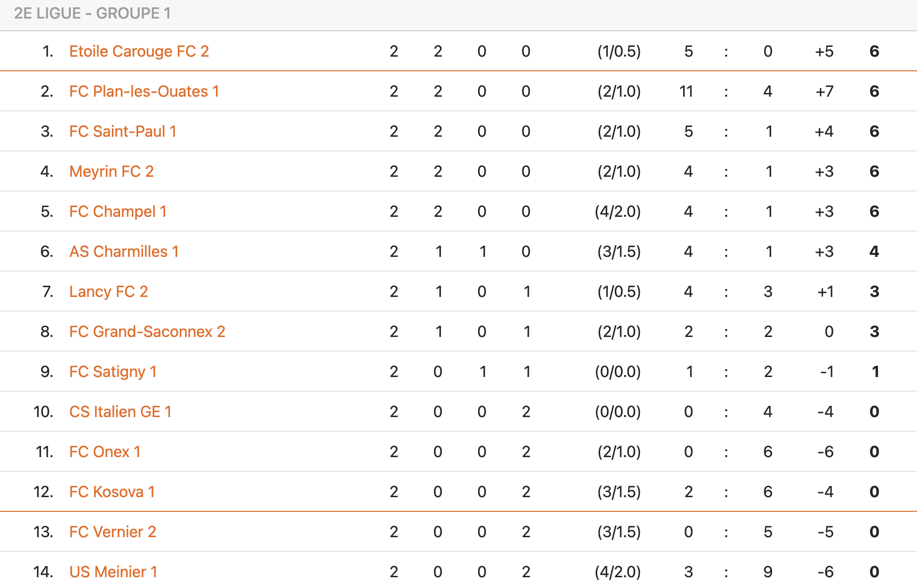Click on FC Satigny 1 team link
The height and width of the screenshot is (588, 917).
pos(113,372)
